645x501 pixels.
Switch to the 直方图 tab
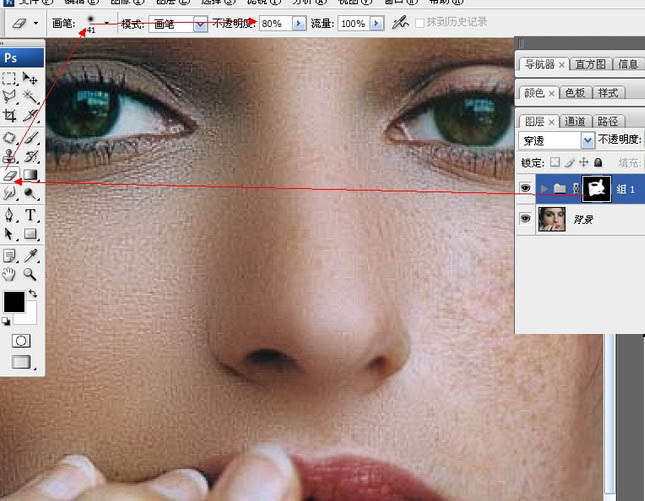pyautogui.click(x=590, y=64)
